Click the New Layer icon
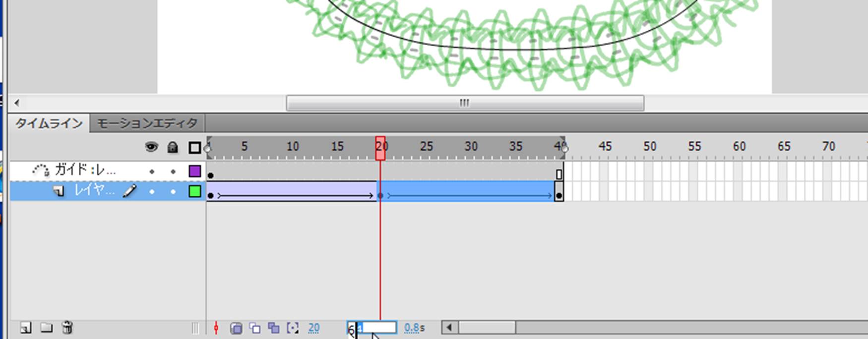 click(26, 328)
